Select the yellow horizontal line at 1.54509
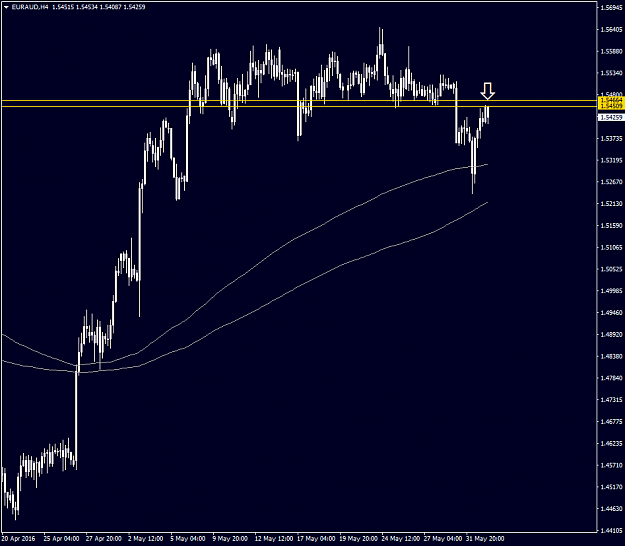The image size is (625, 546). 299,106
